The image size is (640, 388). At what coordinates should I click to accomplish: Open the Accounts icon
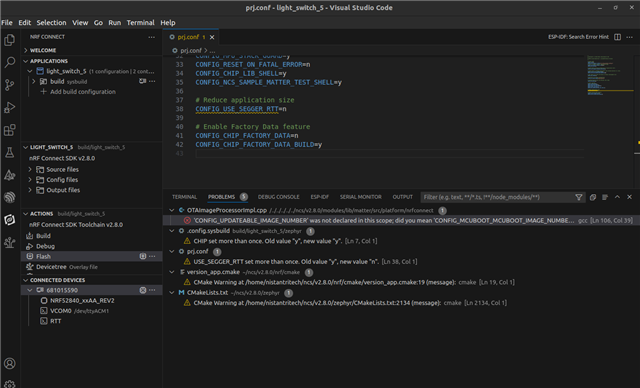(x=9, y=363)
